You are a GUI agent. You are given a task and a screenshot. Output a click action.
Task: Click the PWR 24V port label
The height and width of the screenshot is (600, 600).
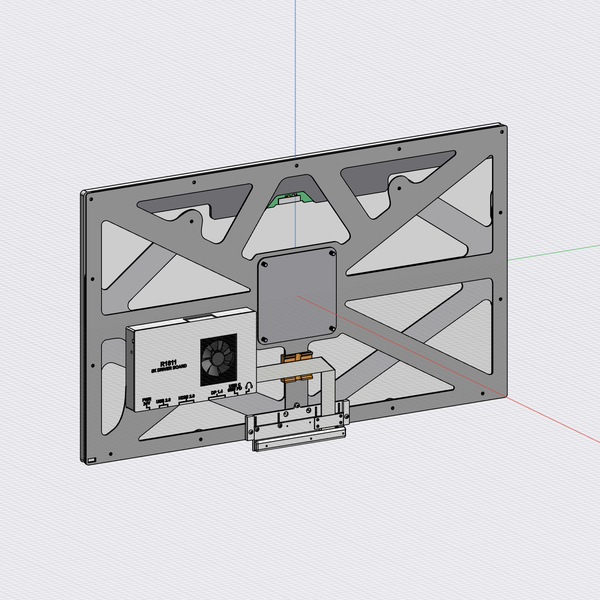coord(146,401)
